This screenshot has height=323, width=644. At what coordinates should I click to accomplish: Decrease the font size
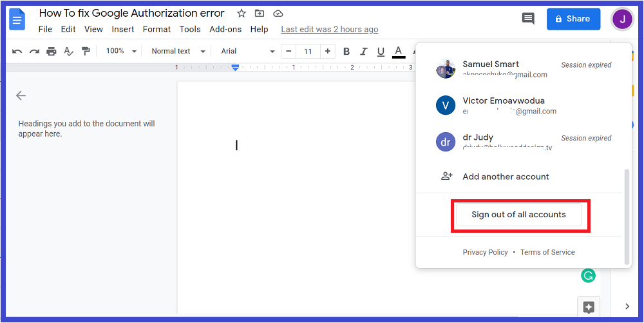(x=289, y=52)
